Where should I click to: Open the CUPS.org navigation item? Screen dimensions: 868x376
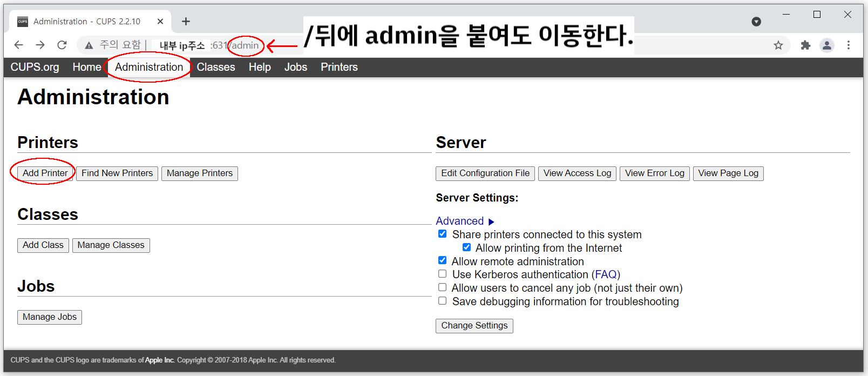(35, 67)
